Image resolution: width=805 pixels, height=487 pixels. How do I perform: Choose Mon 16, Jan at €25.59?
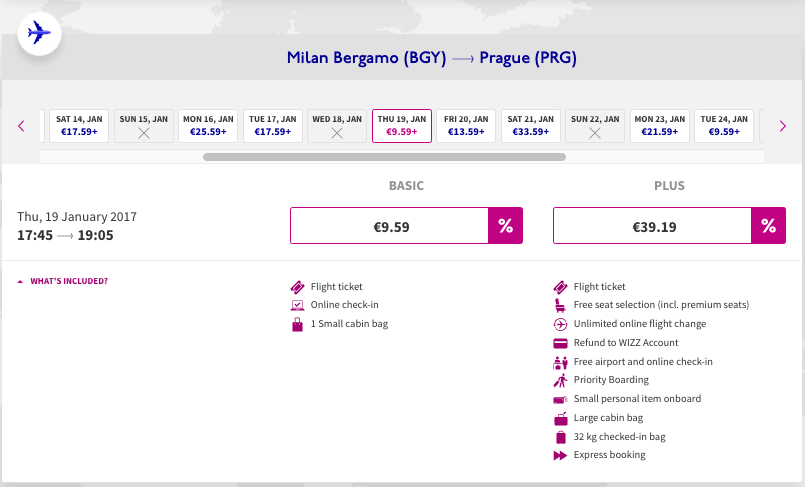point(208,125)
